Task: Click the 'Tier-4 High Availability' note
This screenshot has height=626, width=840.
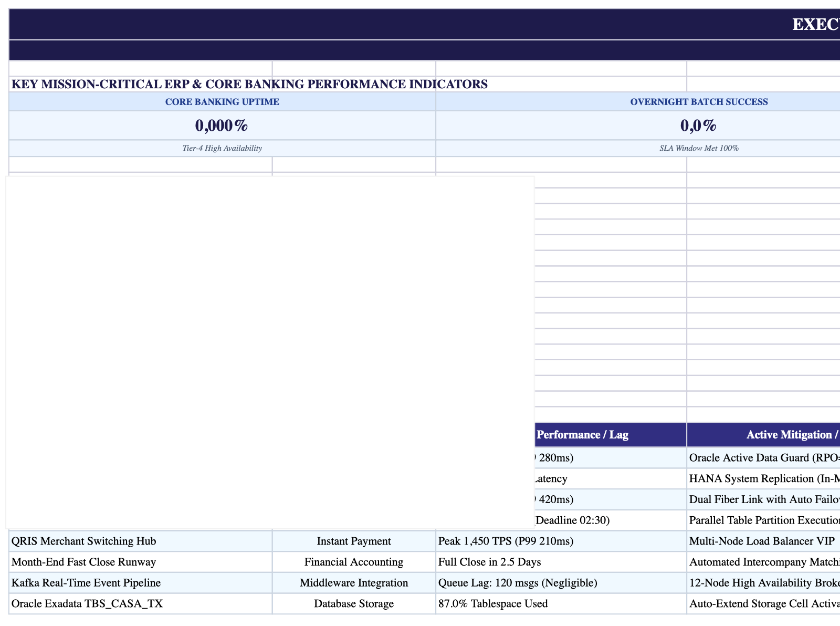Action: coord(222,148)
